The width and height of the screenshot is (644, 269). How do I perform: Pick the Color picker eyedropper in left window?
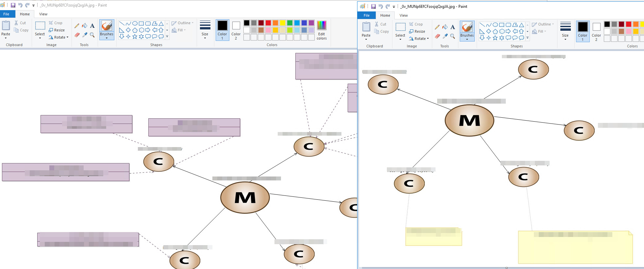click(x=85, y=35)
